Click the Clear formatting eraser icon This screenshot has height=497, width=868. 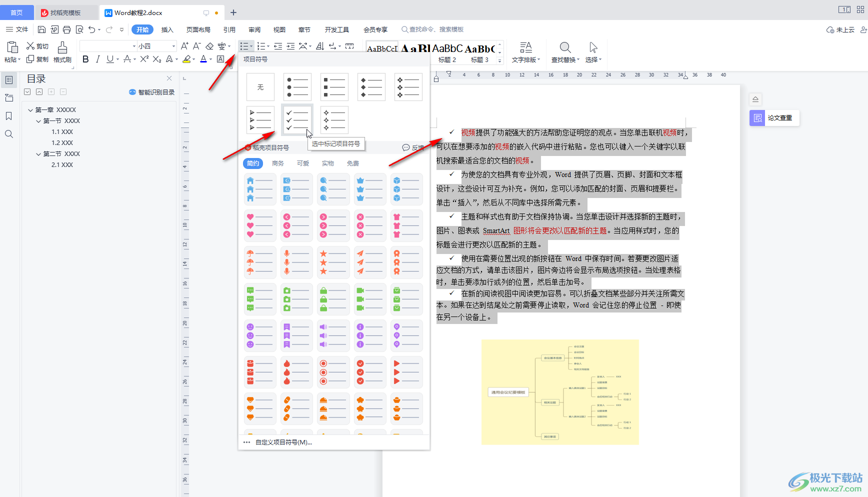(x=209, y=46)
